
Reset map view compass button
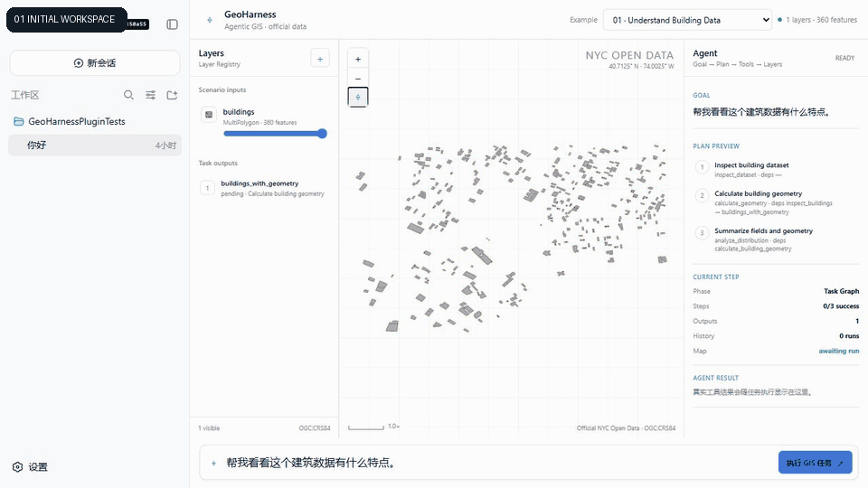coord(358,97)
